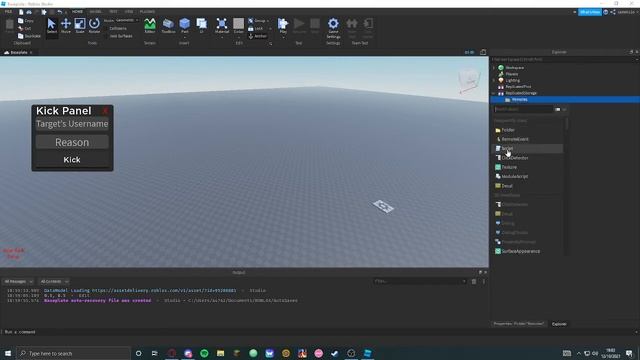Collapse the ReplicatedStorage tree node
The width and height of the screenshot is (640, 360).
click(x=494, y=93)
